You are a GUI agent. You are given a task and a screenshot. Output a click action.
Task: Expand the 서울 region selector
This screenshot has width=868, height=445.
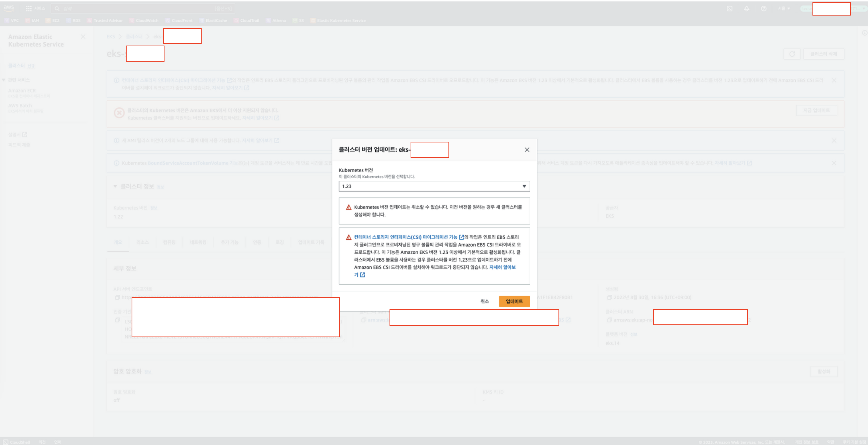point(784,8)
